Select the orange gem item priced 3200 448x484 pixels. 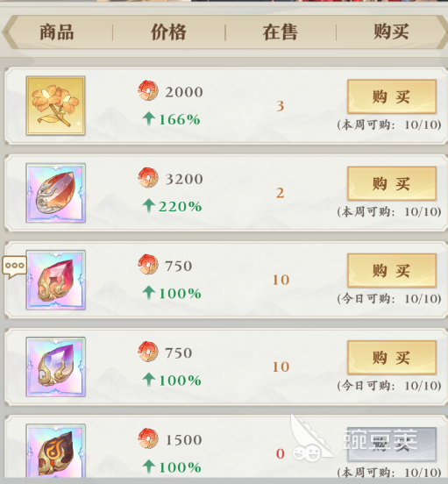[x=55, y=193]
